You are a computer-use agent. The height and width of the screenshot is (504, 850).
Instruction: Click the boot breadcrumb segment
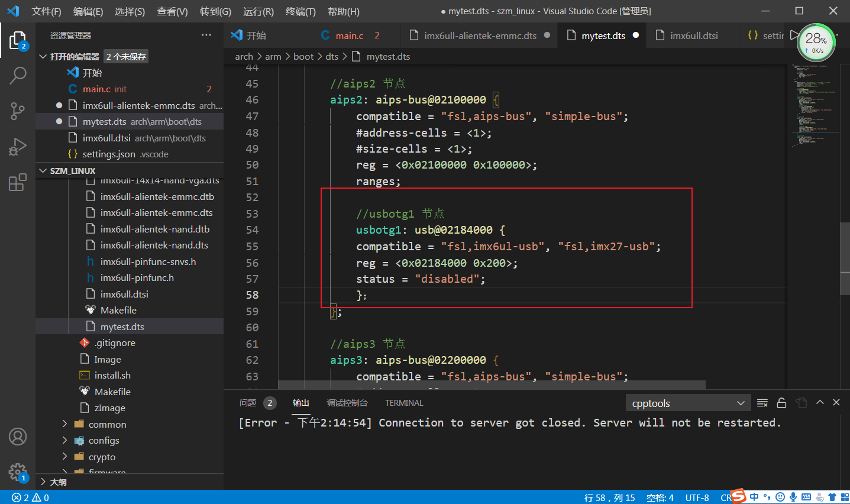pyautogui.click(x=303, y=56)
